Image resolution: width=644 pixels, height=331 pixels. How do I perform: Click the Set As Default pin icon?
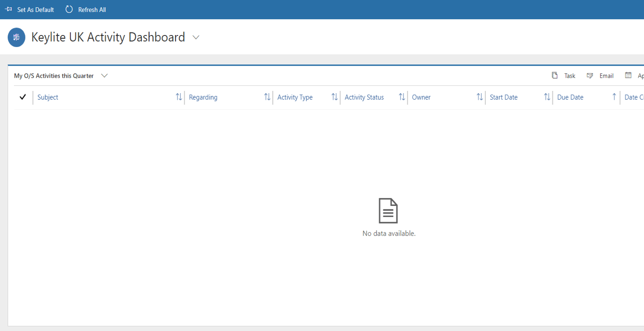coord(8,9)
